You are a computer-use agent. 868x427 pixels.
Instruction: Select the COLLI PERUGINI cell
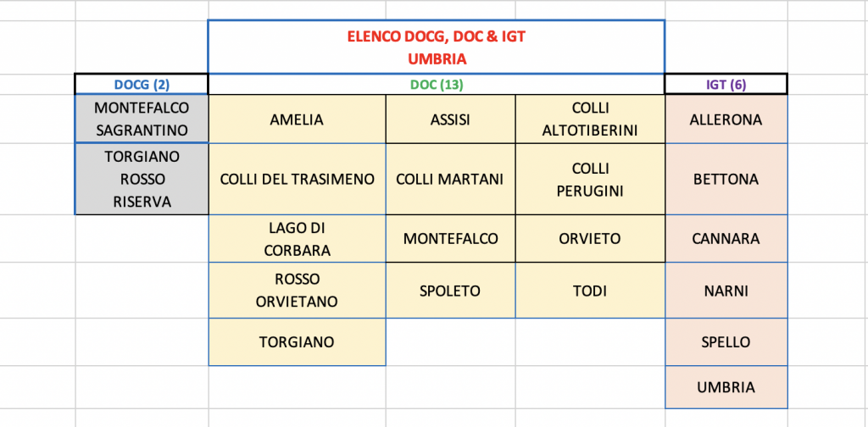point(590,180)
